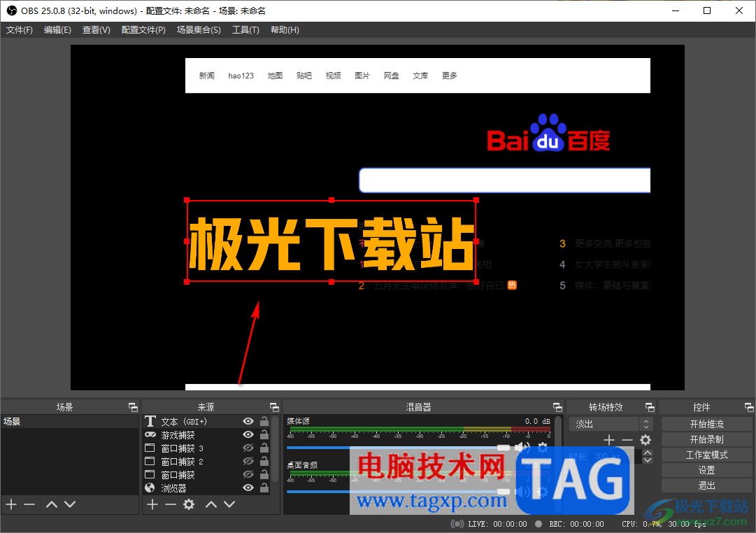Image resolution: width=756 pixels, height=533 pixels.
Task: Click the sources list scrollbar
Action: [276, 448]
